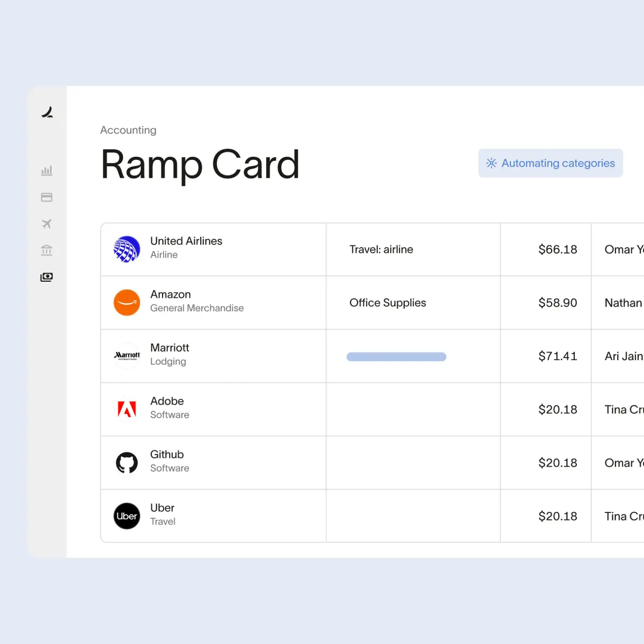Click the Nathan cardholder name in Amazon row
Image resolution: width=644 pixels, height=644 pixels.
(x=624, y=303)
